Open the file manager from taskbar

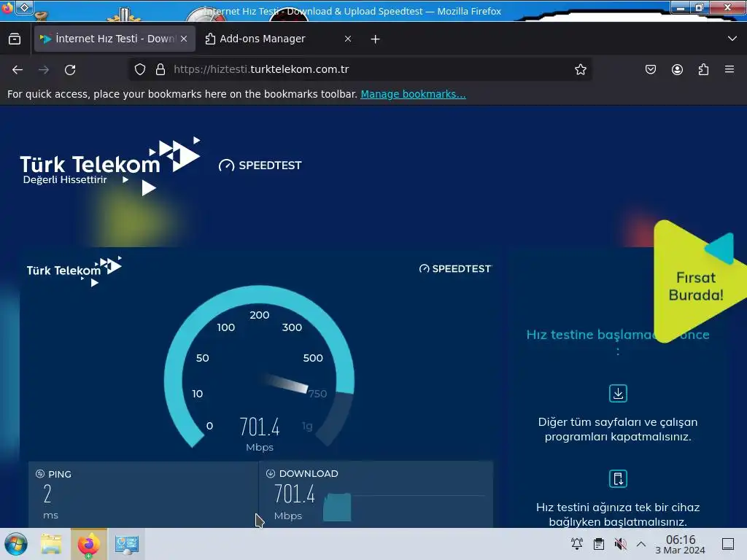(x=52, y=544)
